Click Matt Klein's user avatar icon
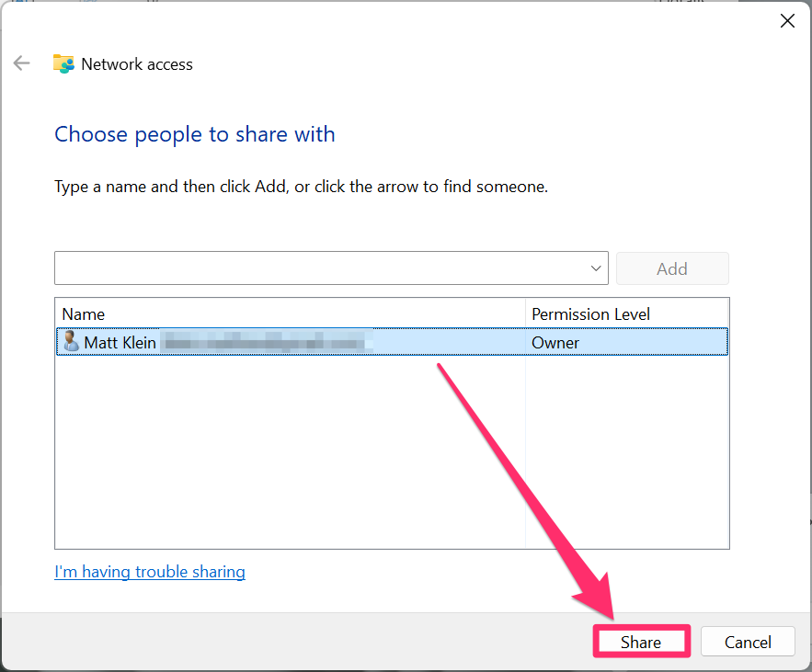This screenshot has width=812, height=672. coord(70,342)
